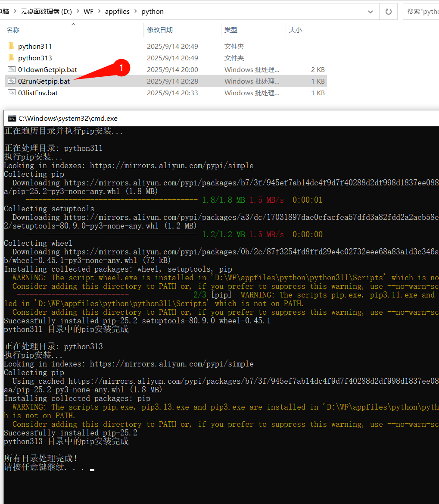This screenshot has height=504, width=439.
Task: Open the address bar history dropdown arrow
Action: [x=370, y=11]
